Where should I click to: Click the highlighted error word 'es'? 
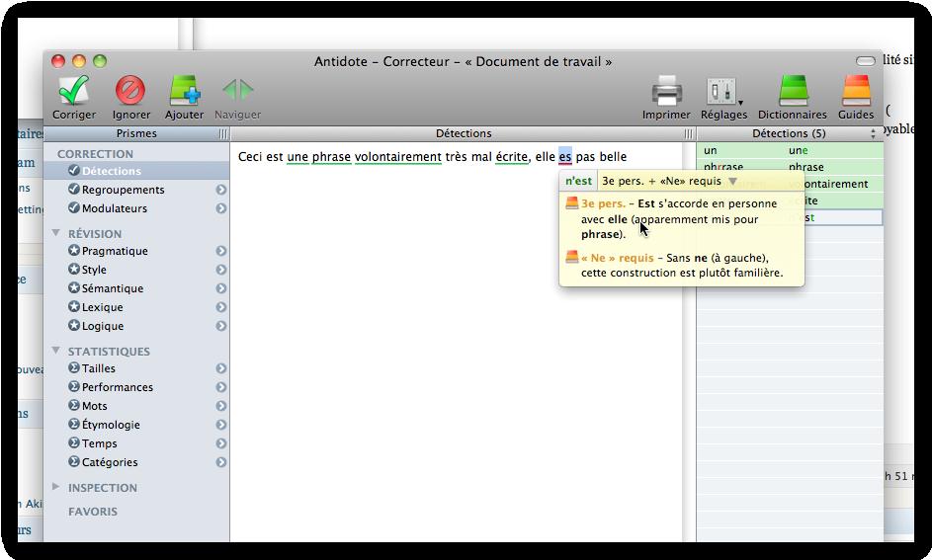[564, 157]
